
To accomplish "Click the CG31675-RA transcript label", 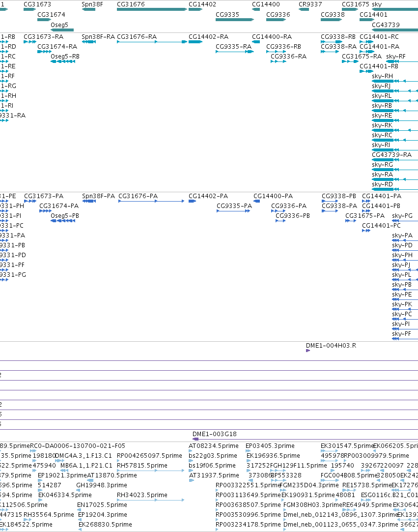I will click(362, 57).
